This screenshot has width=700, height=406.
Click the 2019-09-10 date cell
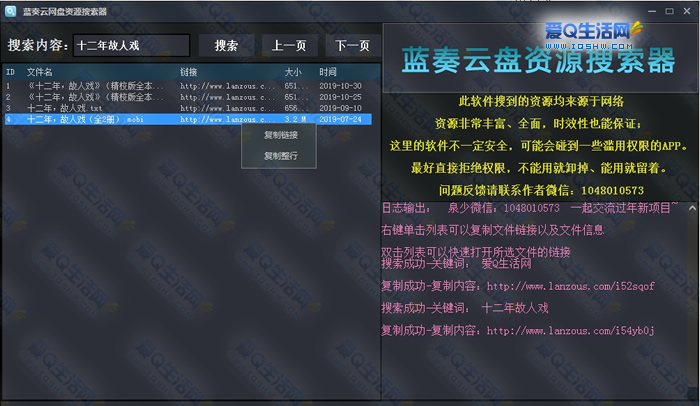[x=340, y=108]
